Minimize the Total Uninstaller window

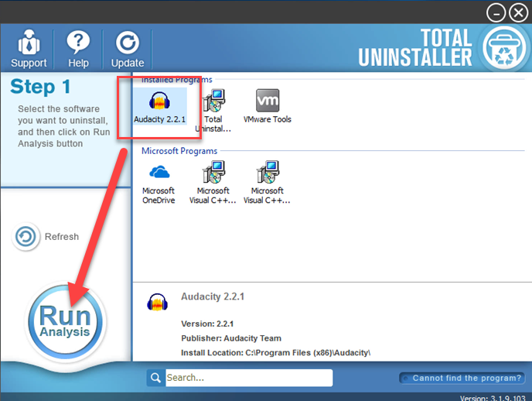496,13
